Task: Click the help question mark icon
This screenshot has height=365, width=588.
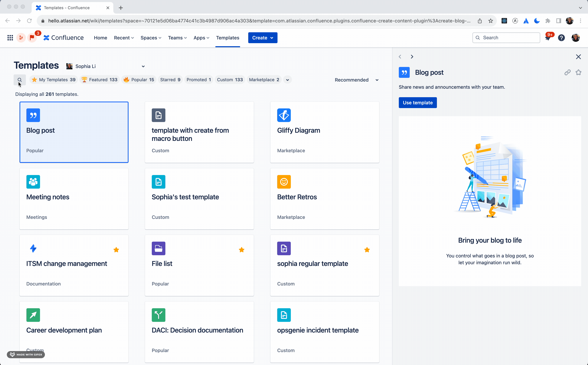Action: pyautogui.click(x=561, y=38)
